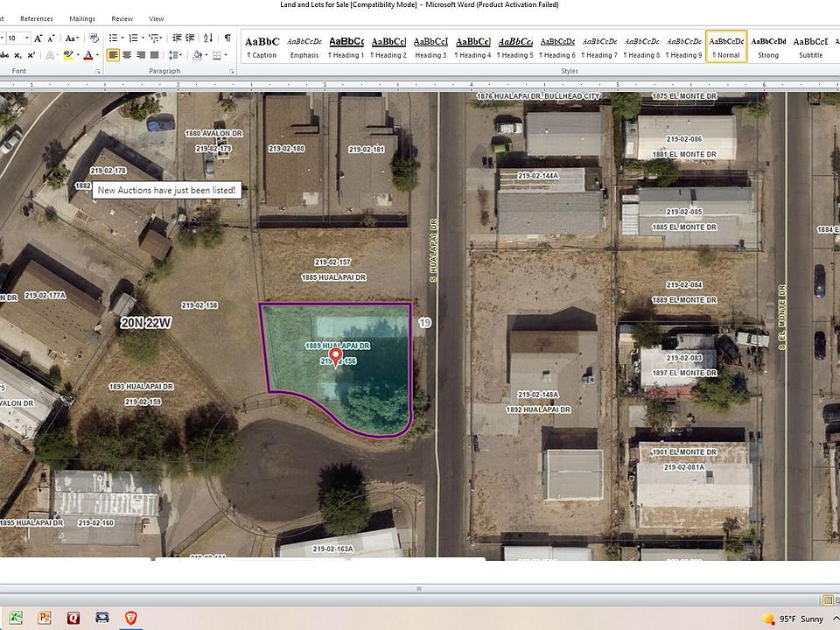Apply the red font color

(87, 54)
